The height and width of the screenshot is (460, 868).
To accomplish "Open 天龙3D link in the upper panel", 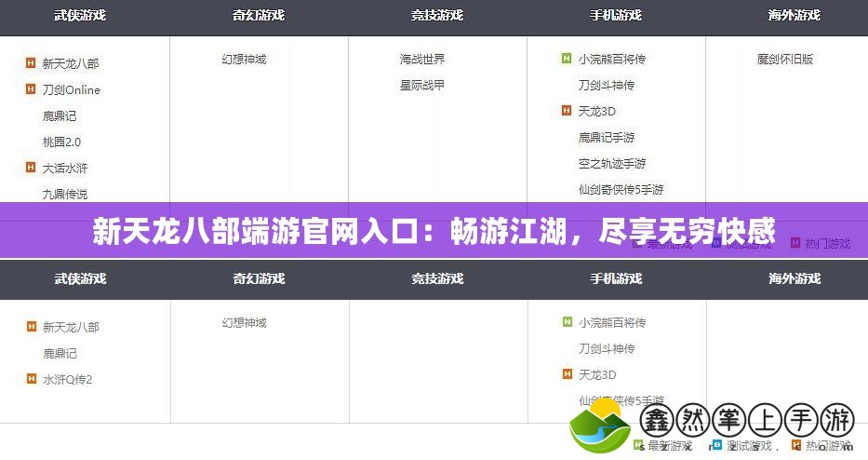I will [x=596, y=111].
